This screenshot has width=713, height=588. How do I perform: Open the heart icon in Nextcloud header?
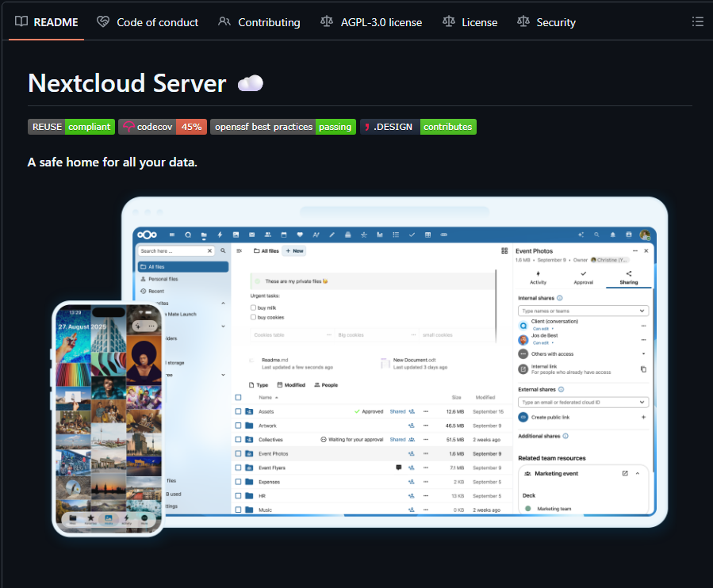[300, 235]
